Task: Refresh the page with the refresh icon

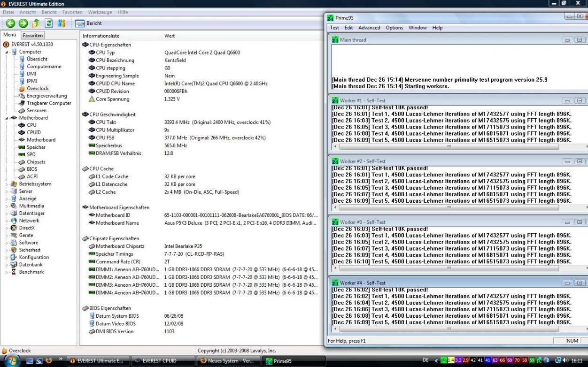Action: click(48, 23)
